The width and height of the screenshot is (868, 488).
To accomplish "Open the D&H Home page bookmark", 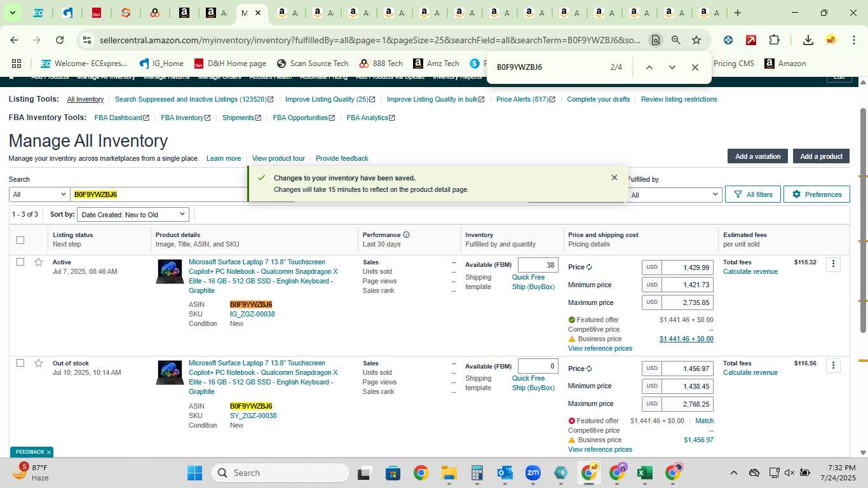I will [x=229, y=64].
